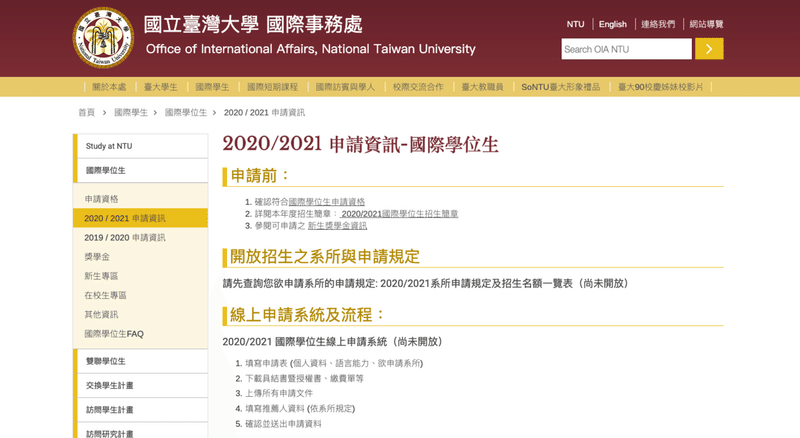Click the 確認並送出申請資料 step text
This screenshot has height=438, width=800.
tap(284, 424)
